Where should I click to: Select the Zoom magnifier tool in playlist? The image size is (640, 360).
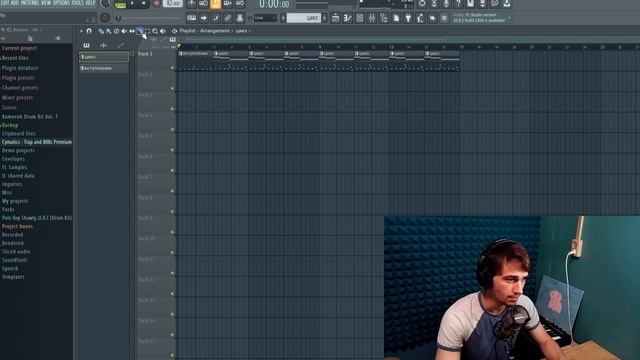[155, 31]
